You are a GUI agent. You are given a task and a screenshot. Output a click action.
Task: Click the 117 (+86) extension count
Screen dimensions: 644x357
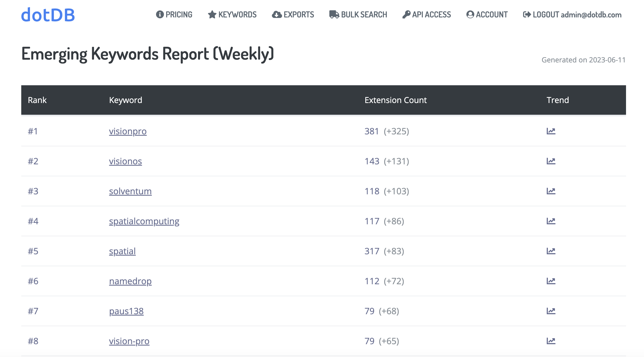tap(384, 221)
